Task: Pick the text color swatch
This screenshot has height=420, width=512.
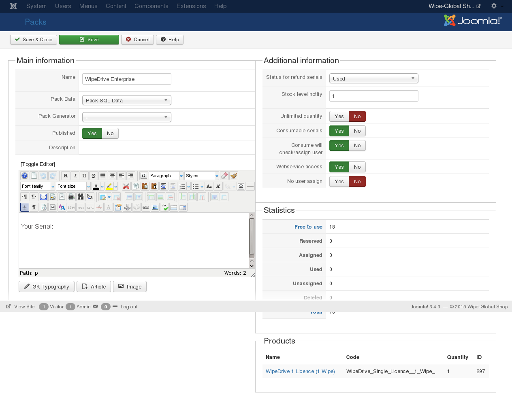Action: pyautogui.click(x=96, y=186)
